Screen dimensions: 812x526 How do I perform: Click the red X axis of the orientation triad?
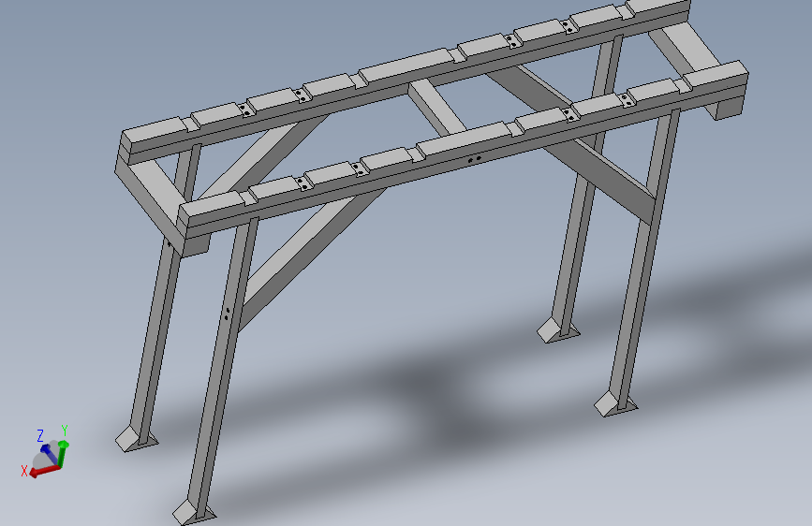click(x=45, y=471)
